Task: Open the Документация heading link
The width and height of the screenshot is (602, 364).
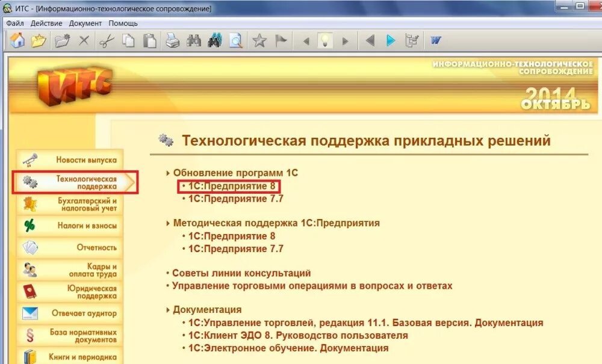Action: (207, 309)
